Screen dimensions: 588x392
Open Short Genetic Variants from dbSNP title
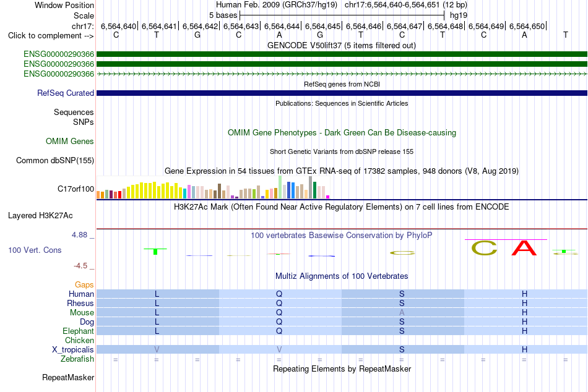coord(342,151)
